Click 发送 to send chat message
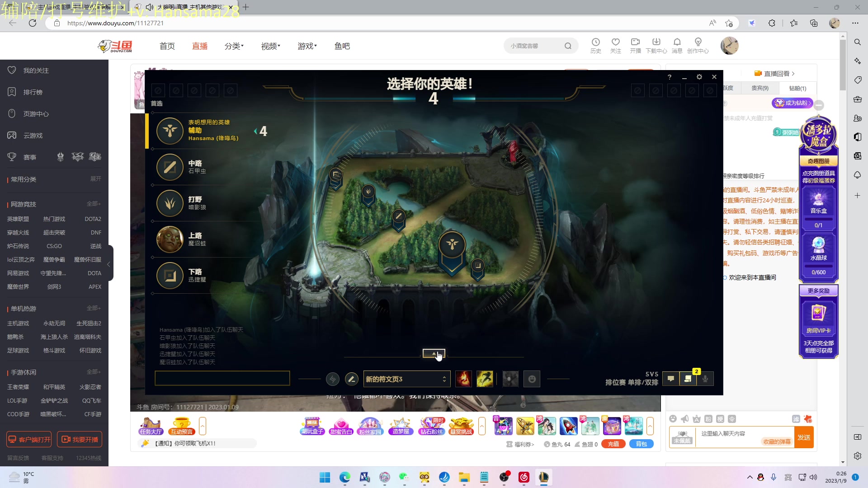Screen dimensions: 868x488 click(804, 437)
